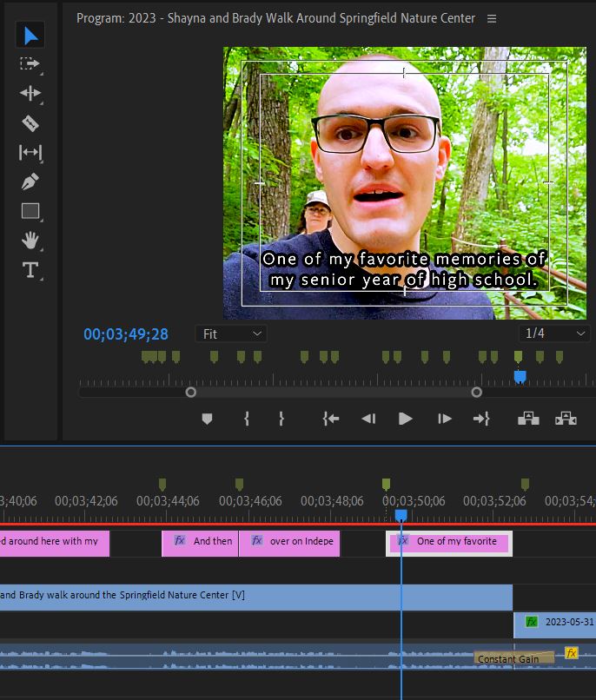Click the Go to In point button
The height and width of the screenshot is (700, 596).
coord(331,419)
